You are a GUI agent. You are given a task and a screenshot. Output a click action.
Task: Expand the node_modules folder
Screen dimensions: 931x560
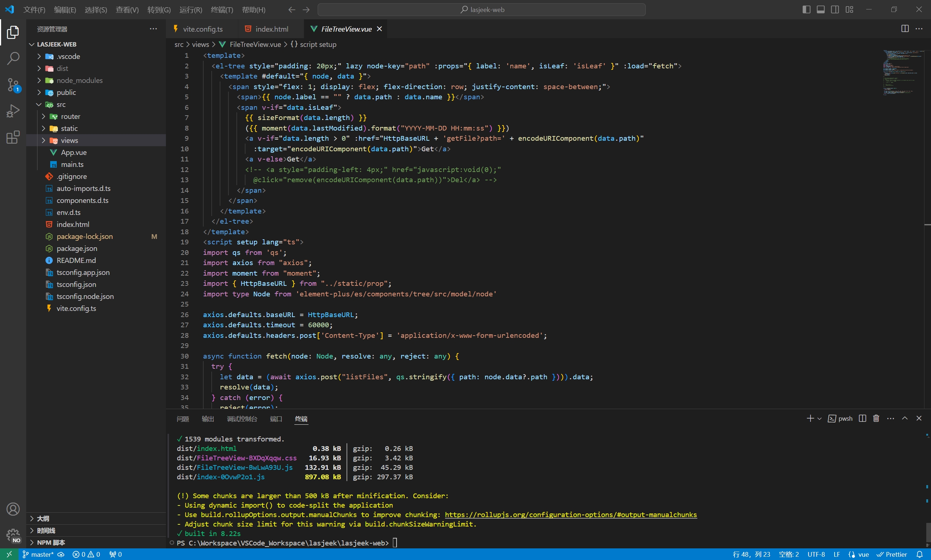(39, 80)
